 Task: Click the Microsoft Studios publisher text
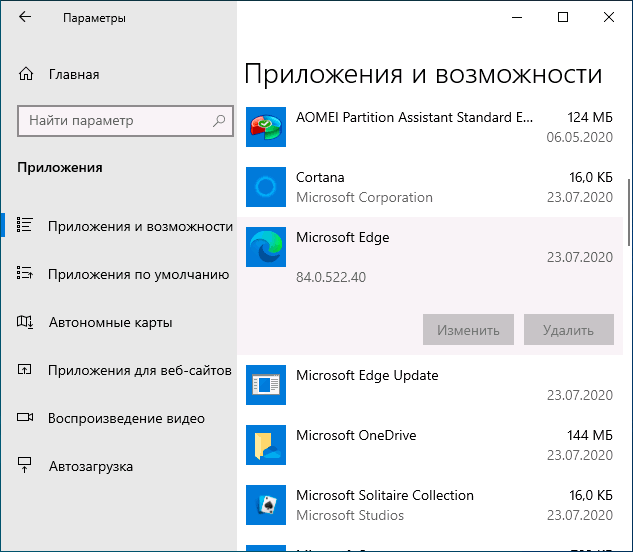350,515
